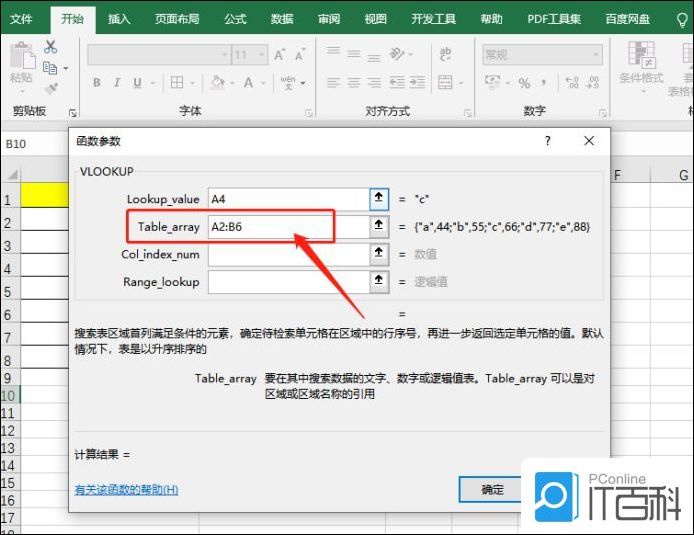694x535 pixels.
Task: Expand the copy options dropdown arrow
Action: [66, 68]
